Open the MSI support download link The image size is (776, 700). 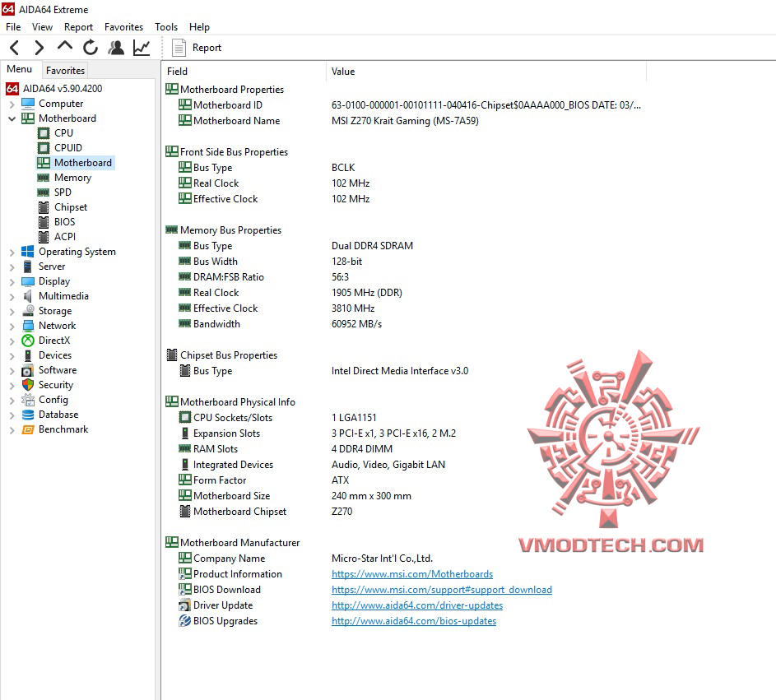442,590
